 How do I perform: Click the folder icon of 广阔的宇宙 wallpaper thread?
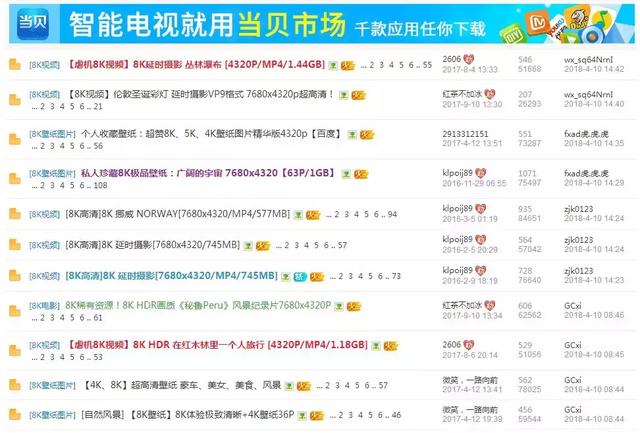pos(15,179)
